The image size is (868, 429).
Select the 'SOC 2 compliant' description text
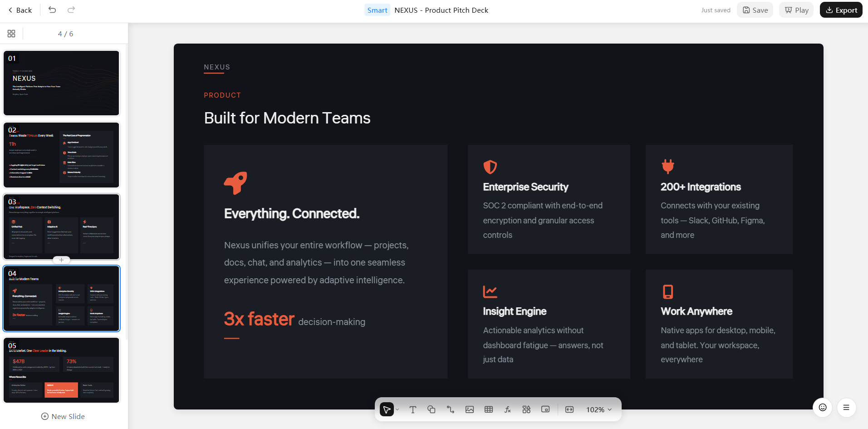[x=543, y=220]
